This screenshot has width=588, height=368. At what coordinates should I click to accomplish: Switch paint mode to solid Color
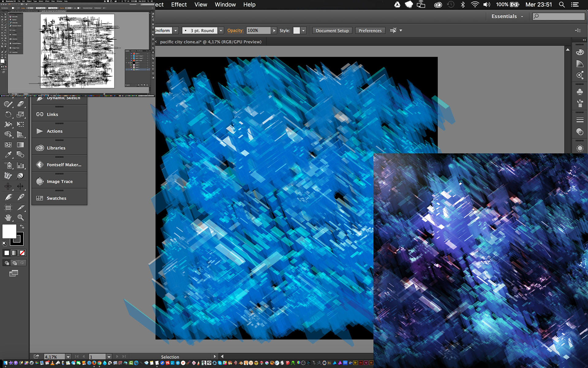[6, 253]
